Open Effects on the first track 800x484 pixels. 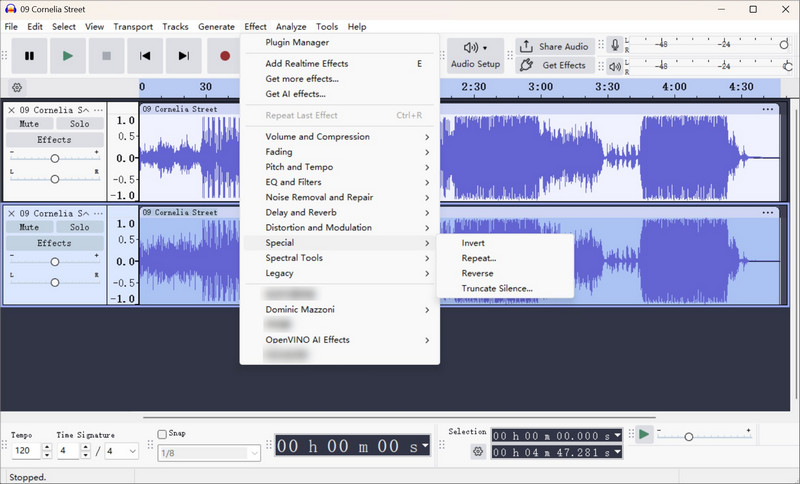click(x=54, y=140)
